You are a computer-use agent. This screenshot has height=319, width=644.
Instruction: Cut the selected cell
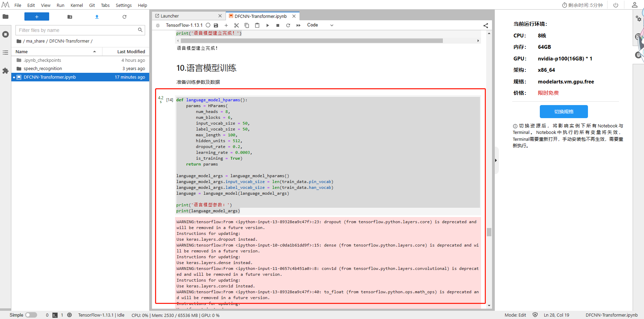click(x=237, y=25)
